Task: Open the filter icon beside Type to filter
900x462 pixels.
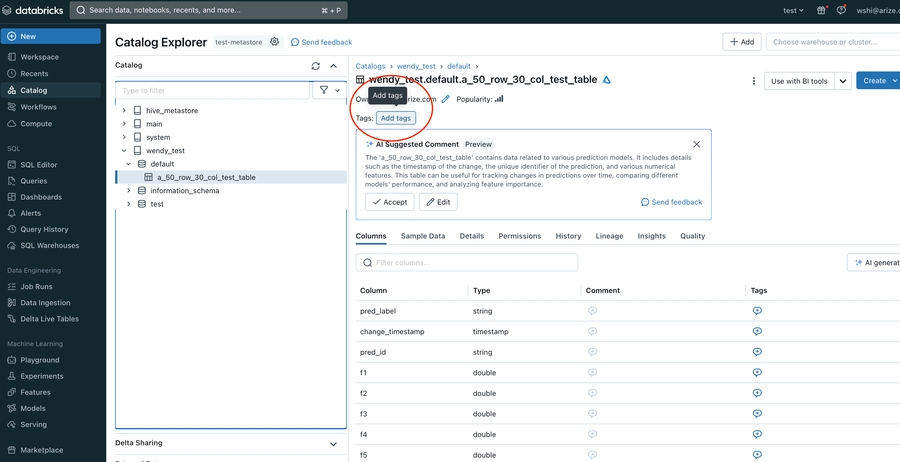Action: (329, 90)
